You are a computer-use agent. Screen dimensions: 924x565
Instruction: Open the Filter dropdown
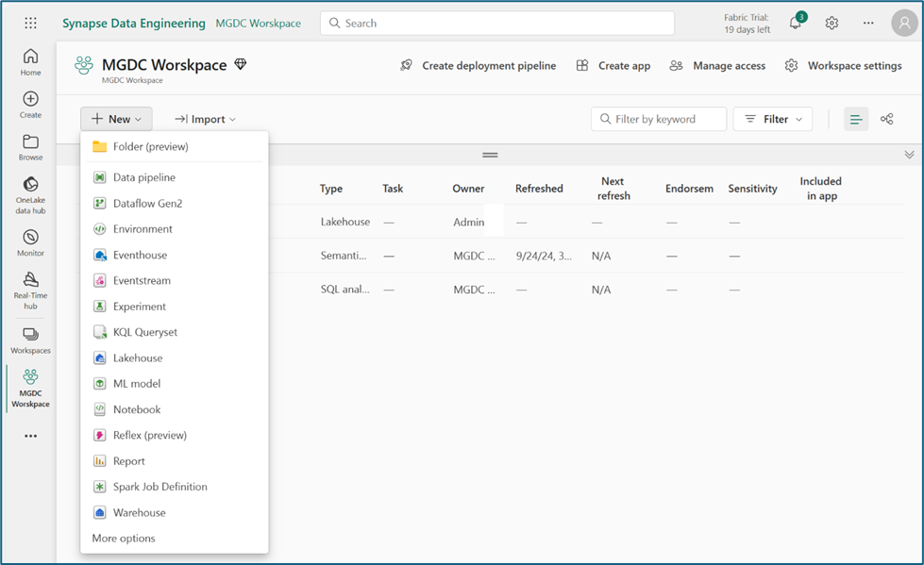pos(773,119)
